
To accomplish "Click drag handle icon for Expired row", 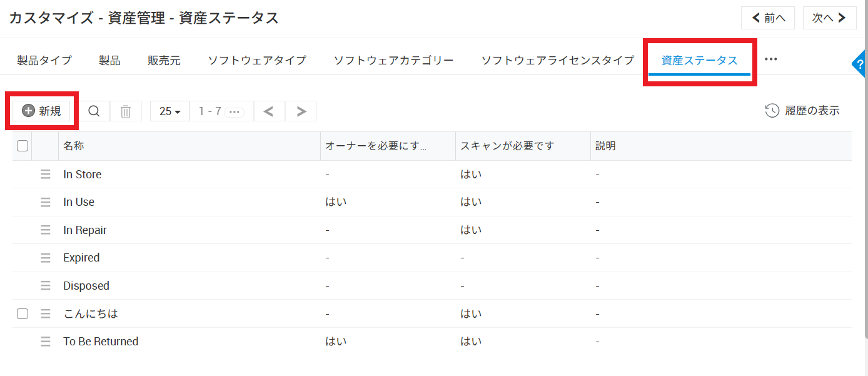I will click(x=46, y=258).
